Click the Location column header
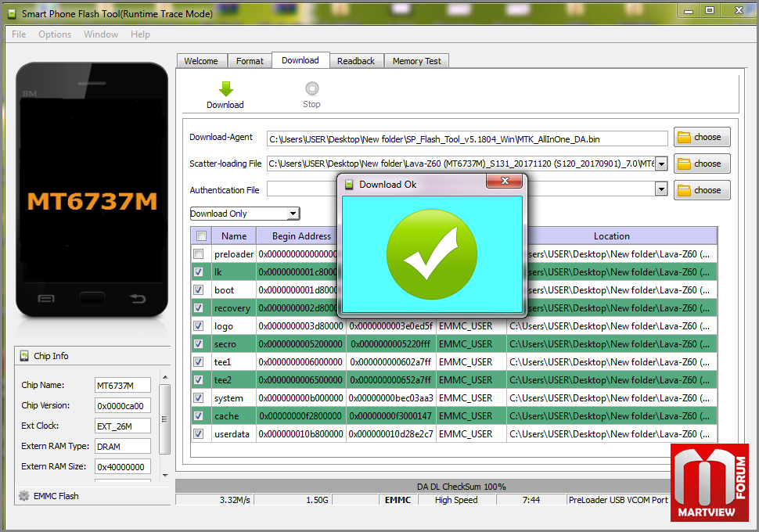This screenshot has height=532, width=759. [612, 236]
